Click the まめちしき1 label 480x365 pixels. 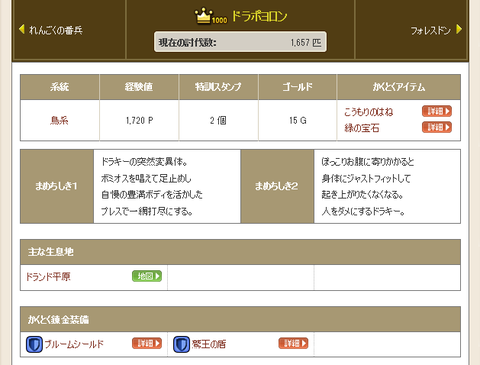[x=56, y=186]
